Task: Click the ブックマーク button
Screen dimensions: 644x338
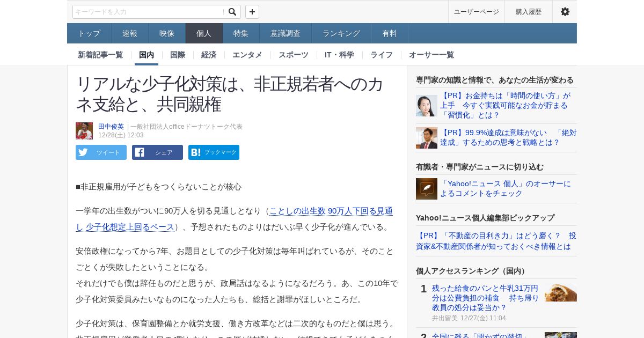Action: coord(214,152)
